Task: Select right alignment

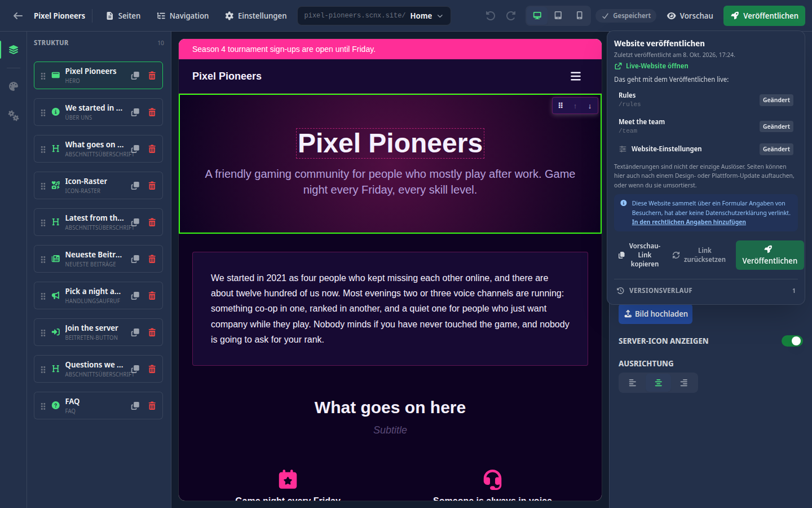Action: 684,383
